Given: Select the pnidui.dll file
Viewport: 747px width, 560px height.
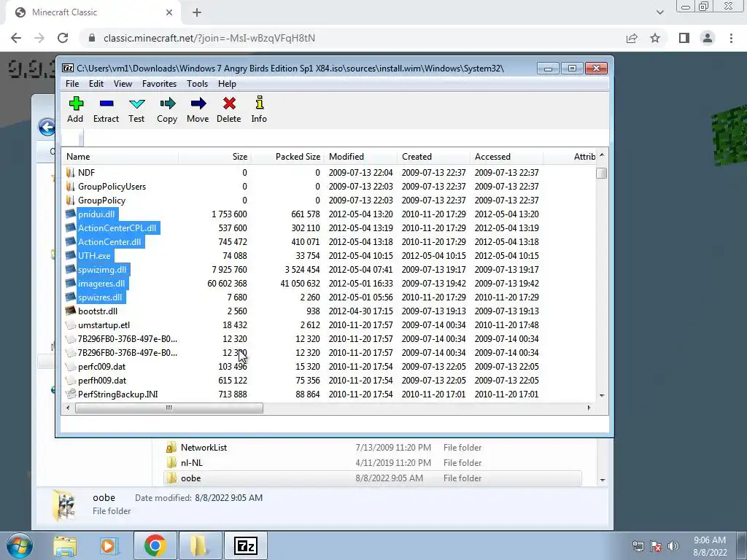Looking at the screenshot, I should point(96,214).
